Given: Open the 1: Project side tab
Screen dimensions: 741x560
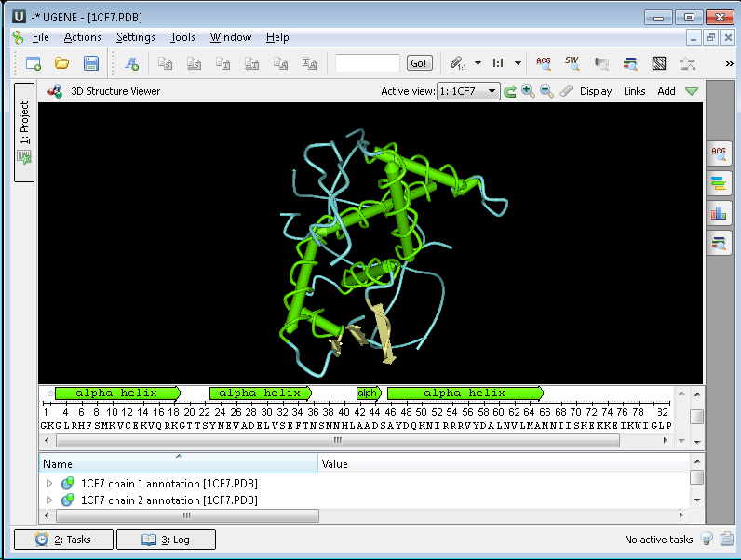Looking at the screenshot, I should tap(24, 132).
